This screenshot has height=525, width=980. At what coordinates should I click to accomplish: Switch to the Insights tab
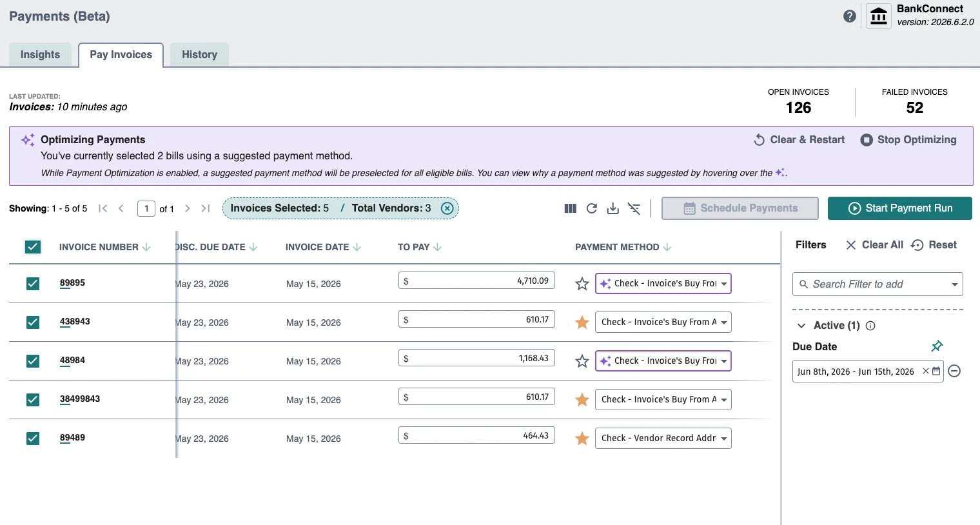(40, 55)
